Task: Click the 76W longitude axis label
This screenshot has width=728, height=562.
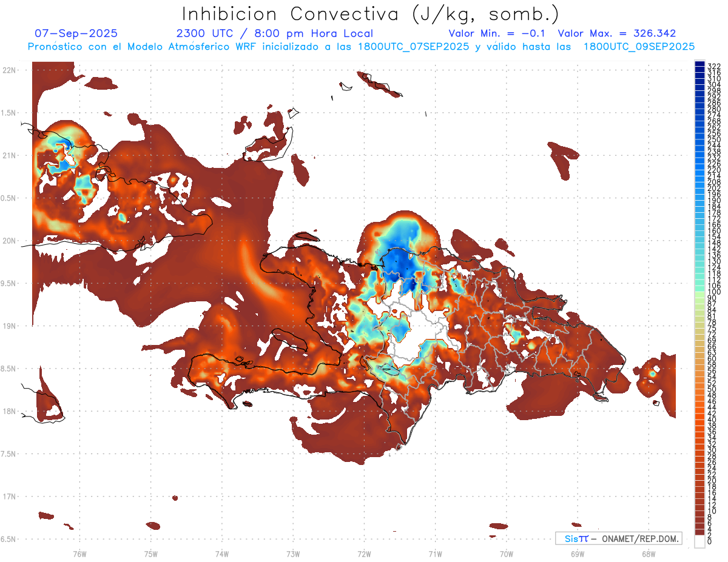Action: (x=79, y=554)
